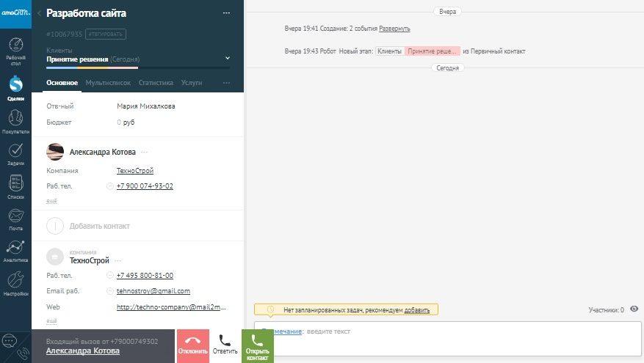
Task: Click the Добавить контакт text
Action: 99,226
